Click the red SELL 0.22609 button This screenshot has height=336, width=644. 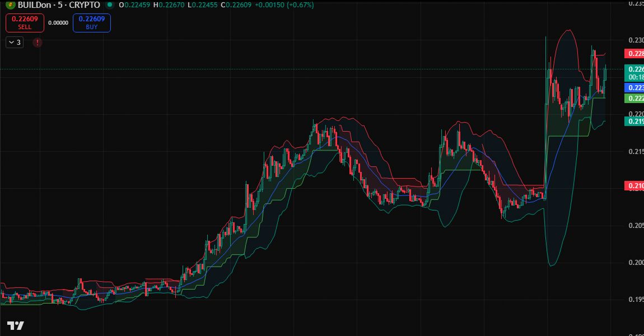[25, 22]
